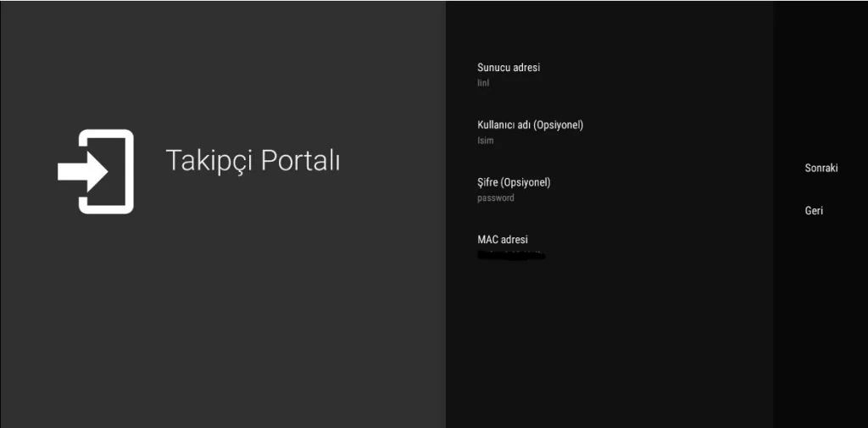The height and width of the screenshot is (428, 868).
Task: Go back with the Geri button
Action: coord(814,211)
